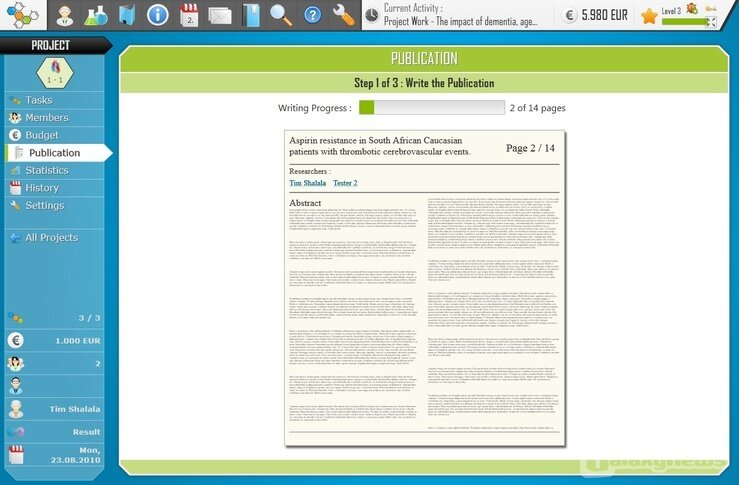Click the Level 3 experience bar
739x485 pixels.
(x=685, y=22)
